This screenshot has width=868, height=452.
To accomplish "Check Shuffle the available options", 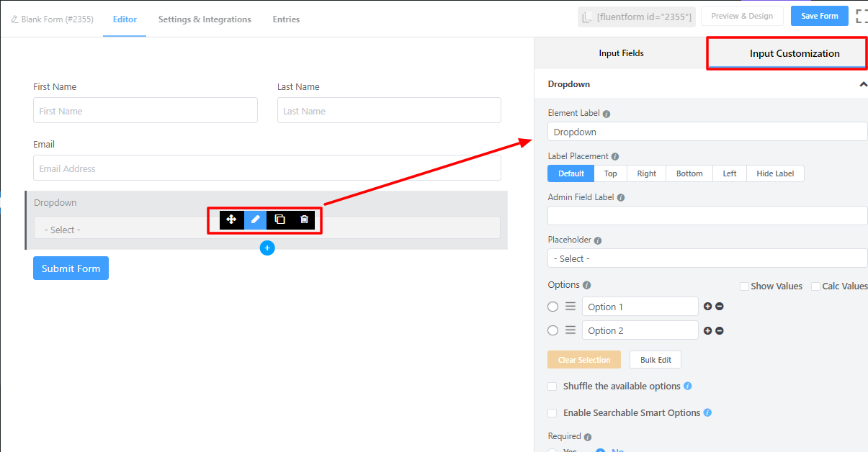I will (x=552, y=387).
